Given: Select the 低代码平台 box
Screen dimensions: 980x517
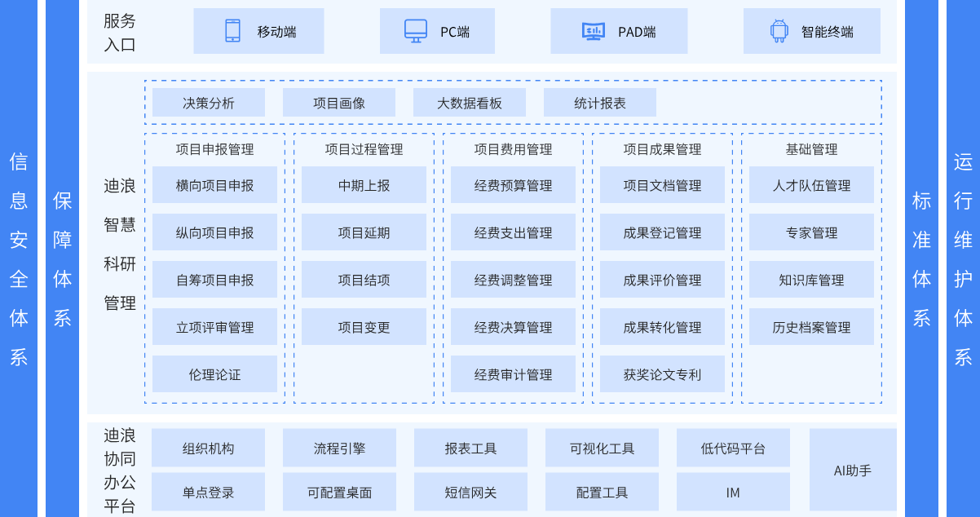Looking at the screenshot, I should 733,448.
